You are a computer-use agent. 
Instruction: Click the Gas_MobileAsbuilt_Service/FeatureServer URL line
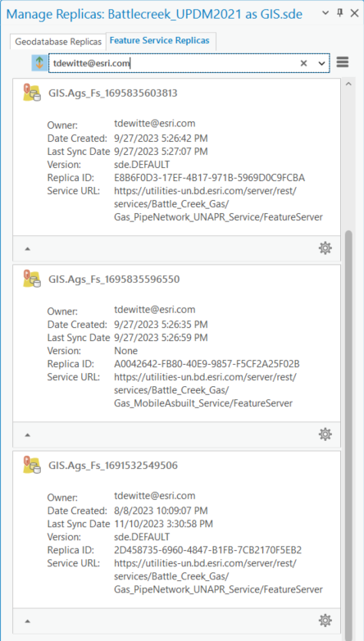[203, 403]
